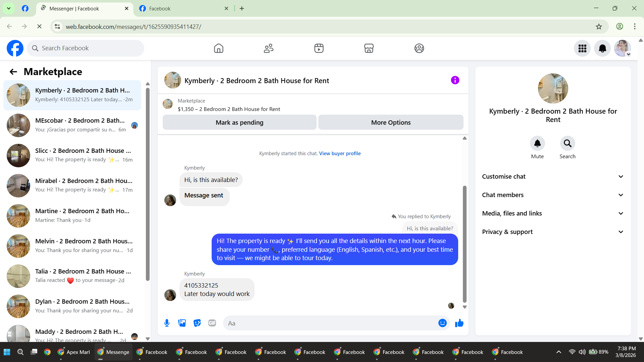Expand Media, files and links section
Screen dimensions: 644x362
[x=553, y=214]
